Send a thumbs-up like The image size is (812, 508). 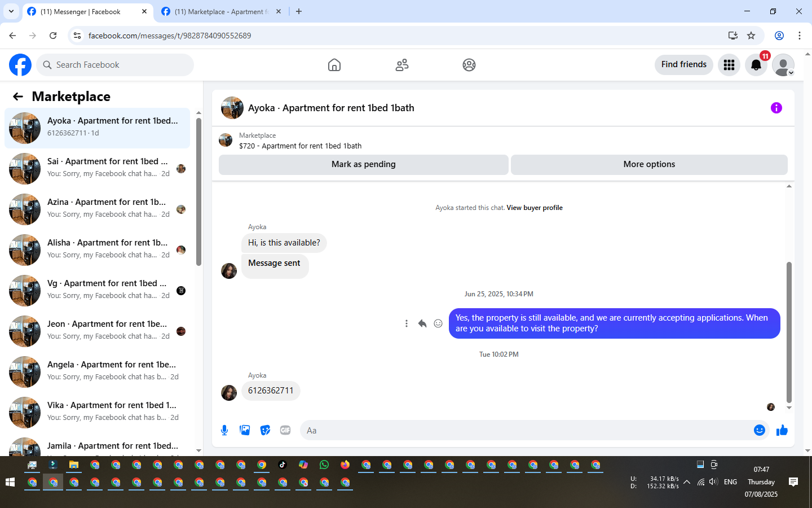coord(782,430)
